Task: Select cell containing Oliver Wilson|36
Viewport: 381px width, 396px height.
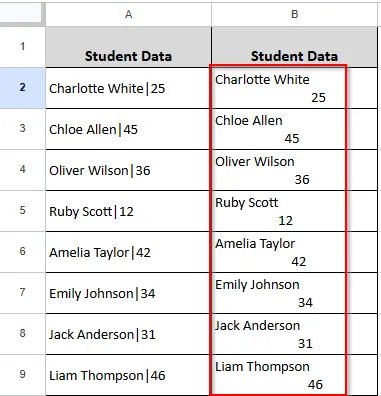Action: tap(128, 170)
